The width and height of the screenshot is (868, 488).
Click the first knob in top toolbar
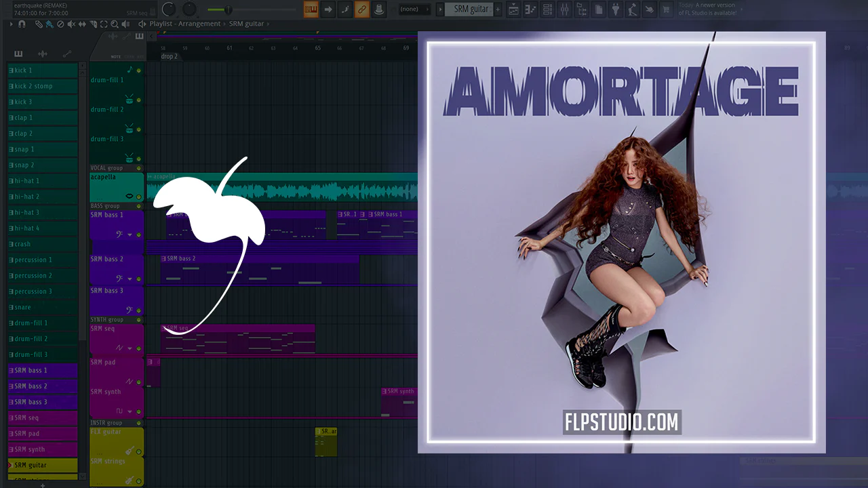[x=169, y=9]
